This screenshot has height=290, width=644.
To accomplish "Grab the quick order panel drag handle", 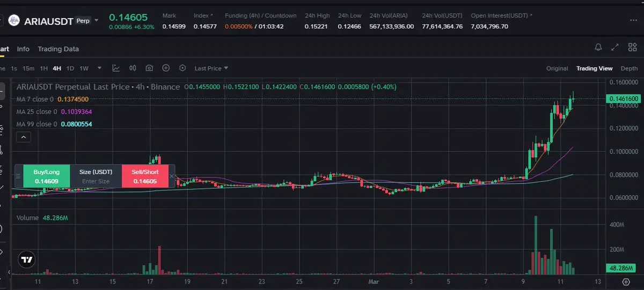I will click(x=19, y=176).
